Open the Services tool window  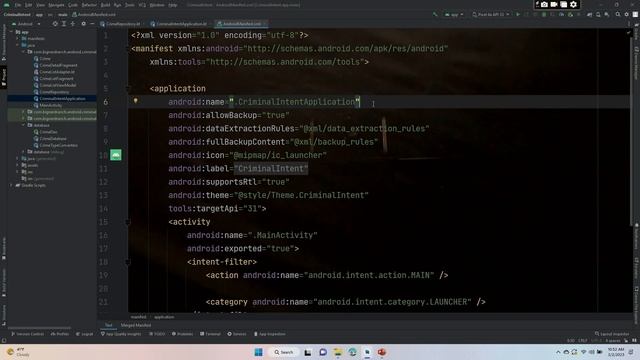237,334
